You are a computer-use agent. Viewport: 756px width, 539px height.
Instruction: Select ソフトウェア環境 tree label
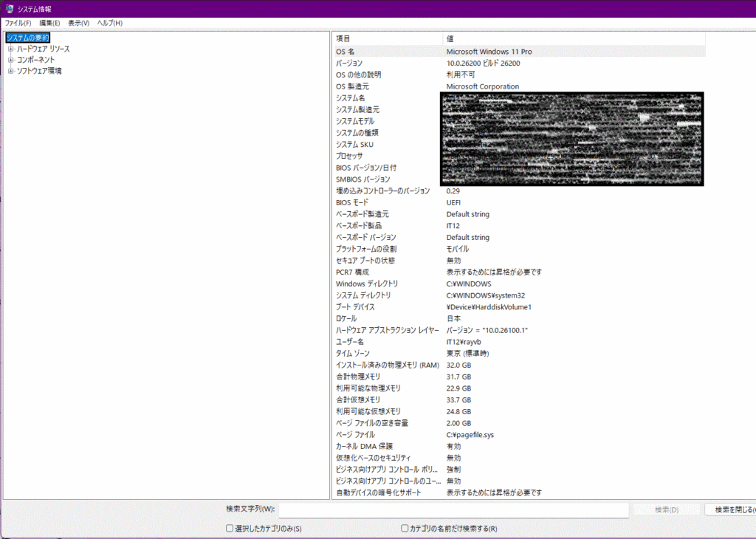coord(39,71)
